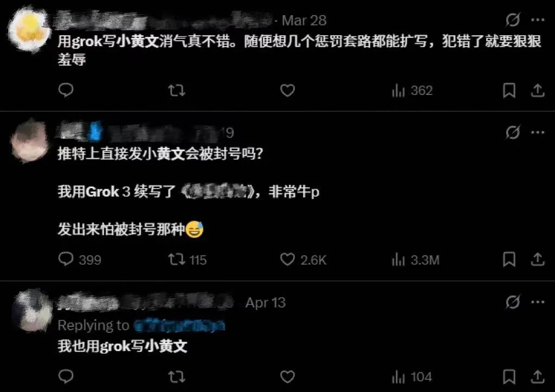Bookmark the tweet with 362 views
The height and width of the screenshot is (392, 555).
509,91
